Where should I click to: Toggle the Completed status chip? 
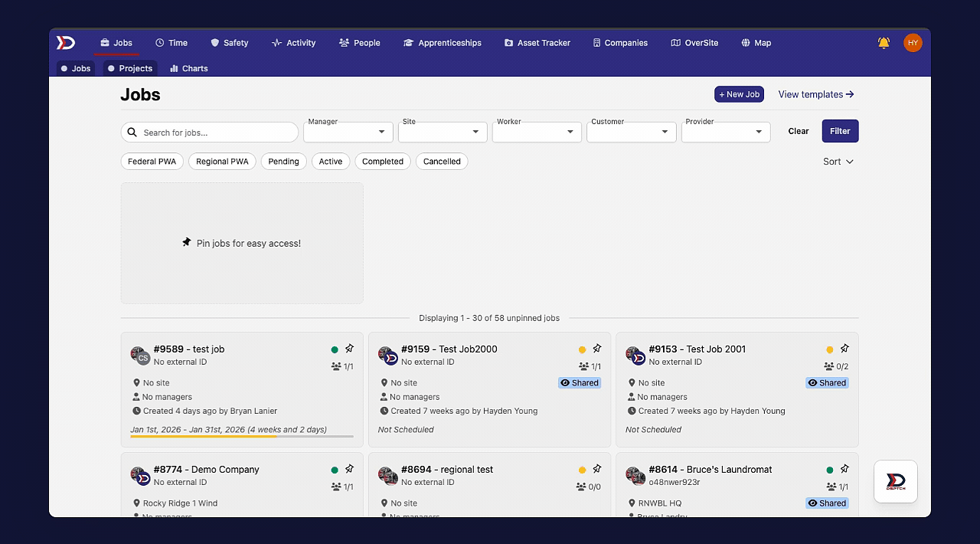pos(383,162)
